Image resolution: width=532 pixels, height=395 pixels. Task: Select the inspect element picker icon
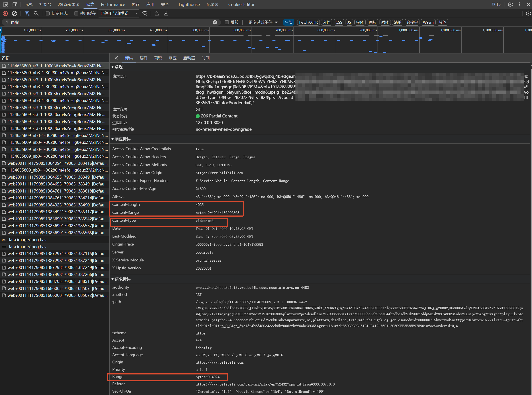tap(5, 4)
